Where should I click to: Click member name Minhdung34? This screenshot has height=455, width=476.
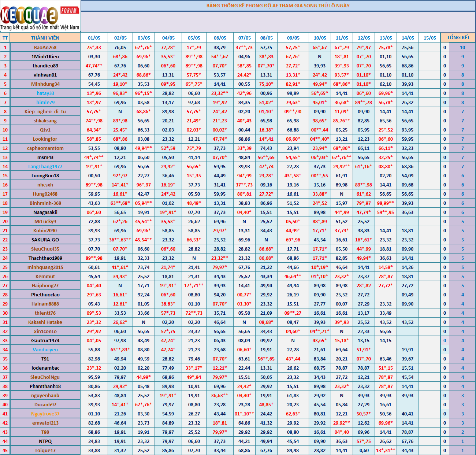coord(45,84)
